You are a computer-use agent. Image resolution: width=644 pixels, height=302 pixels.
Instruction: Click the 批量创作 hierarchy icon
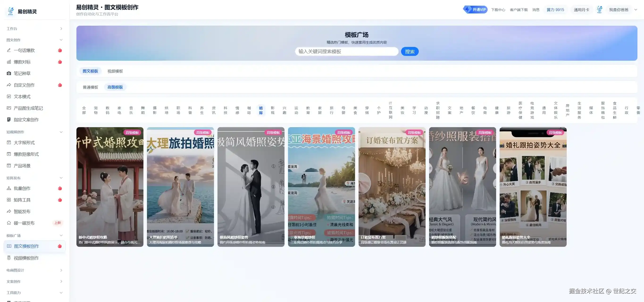click(x=9, y=188)
